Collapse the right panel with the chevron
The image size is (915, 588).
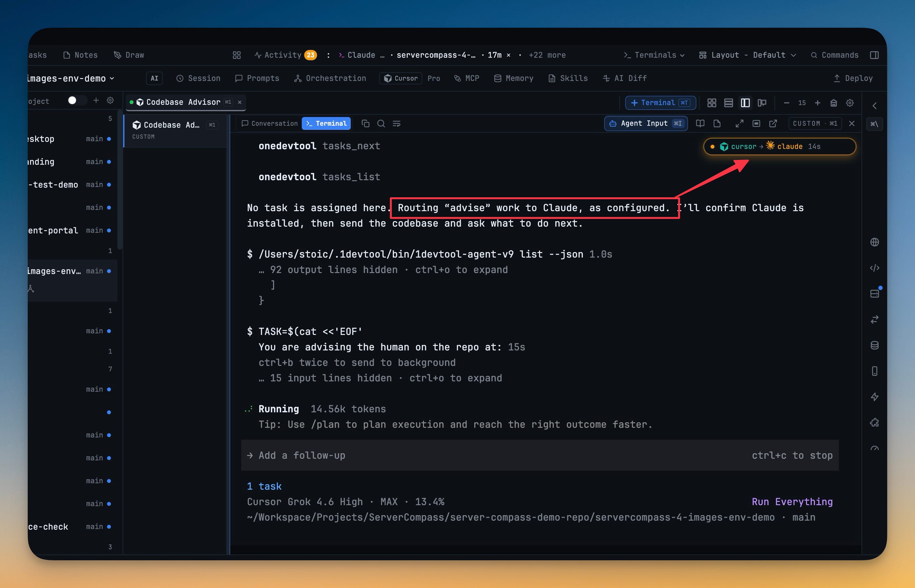[x=874, y=105]
